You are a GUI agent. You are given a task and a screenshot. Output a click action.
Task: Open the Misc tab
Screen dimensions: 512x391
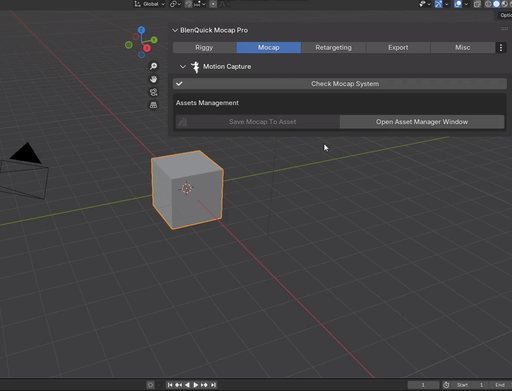click(463, 48)
